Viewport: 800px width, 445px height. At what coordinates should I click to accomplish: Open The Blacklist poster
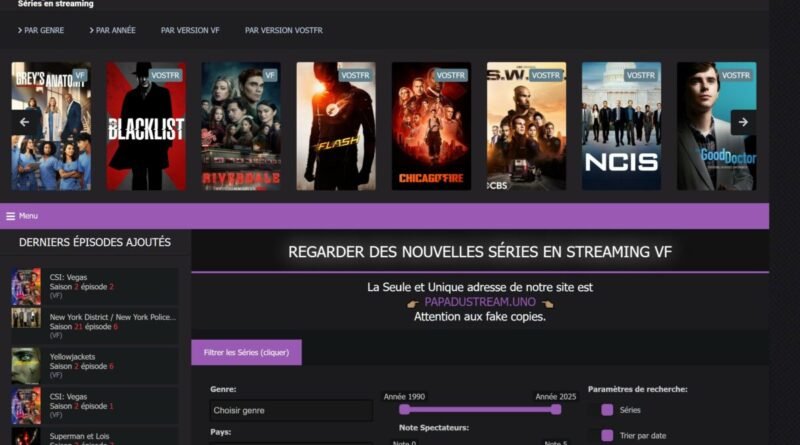click(x=146, y=126)
